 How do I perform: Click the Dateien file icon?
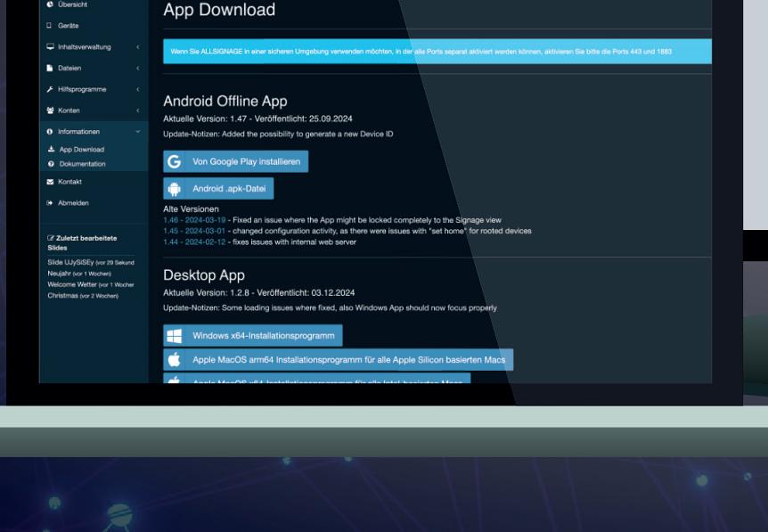click(50, 68)
